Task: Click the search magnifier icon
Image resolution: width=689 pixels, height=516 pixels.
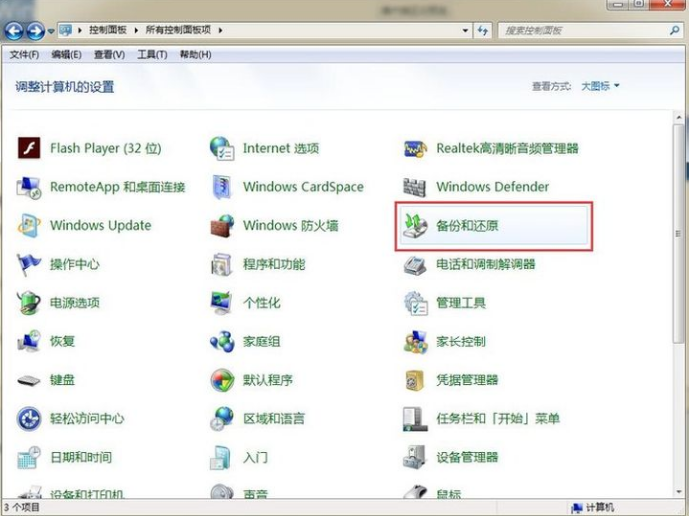Action: tap(674, 30)
